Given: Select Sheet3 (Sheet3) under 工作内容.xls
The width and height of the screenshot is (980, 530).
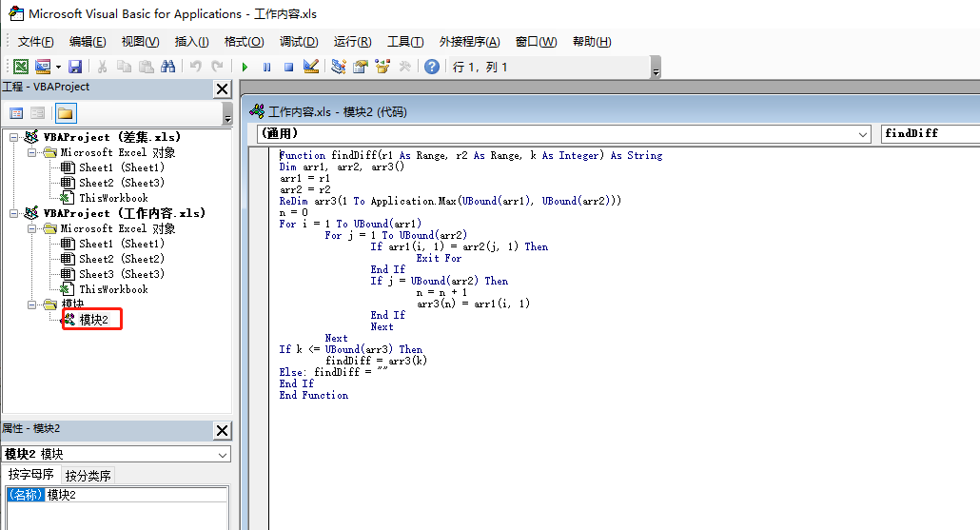Looking at the screenshot, I should [x=121, y=274].
